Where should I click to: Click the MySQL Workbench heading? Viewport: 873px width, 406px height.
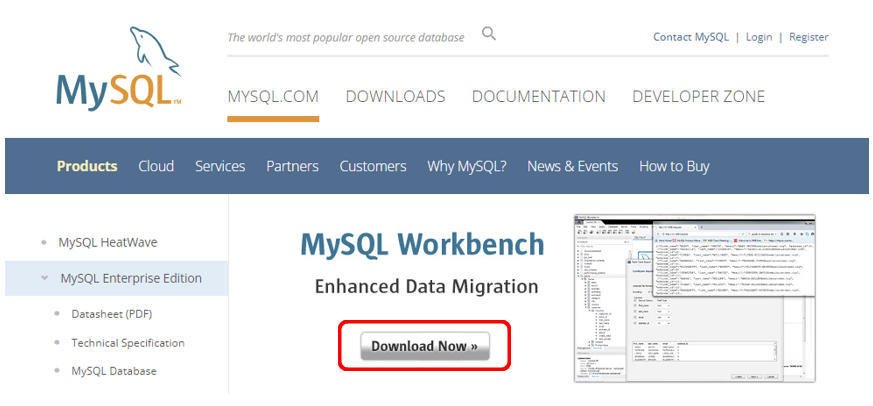pyautogui.click(x=422, y=244)
